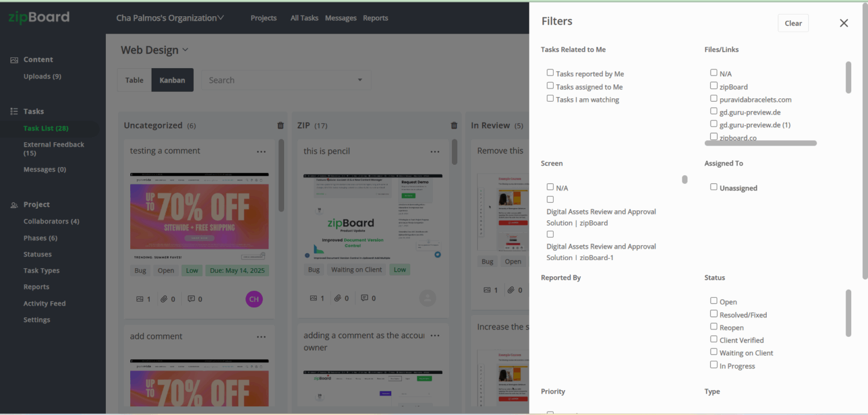
Task: Delete the Uncategorized column via trash icon
Action: [x=281, y=125]
